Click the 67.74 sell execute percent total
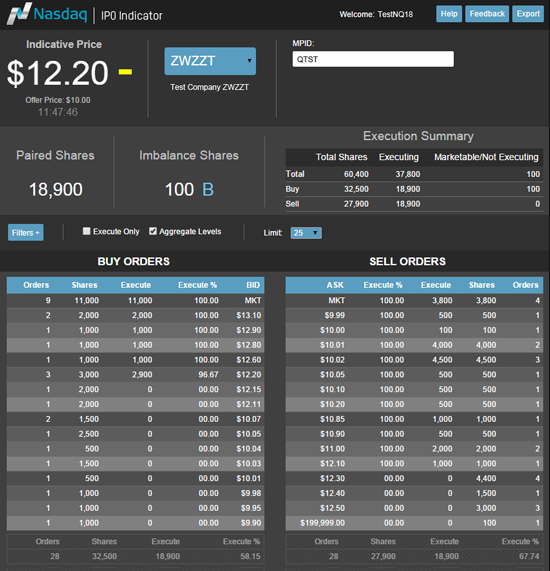Image resolution: width=550 pixels, height=571 pixels. (x=529, y=556)
